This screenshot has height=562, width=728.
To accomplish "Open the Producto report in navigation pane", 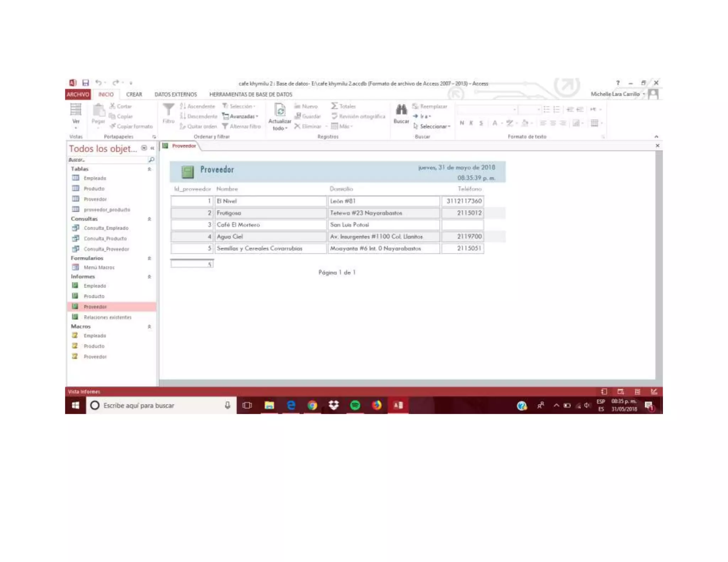I will click(94, 296).
